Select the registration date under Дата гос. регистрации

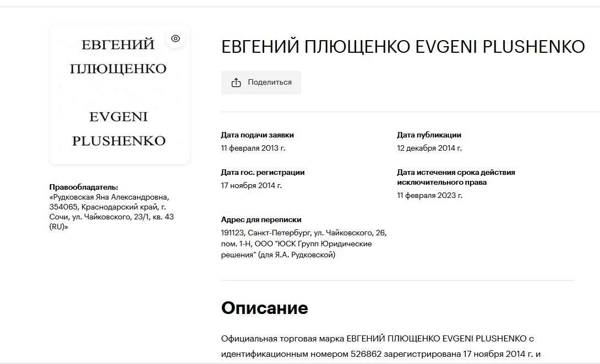pyautogui.click(x=251, y=185)
